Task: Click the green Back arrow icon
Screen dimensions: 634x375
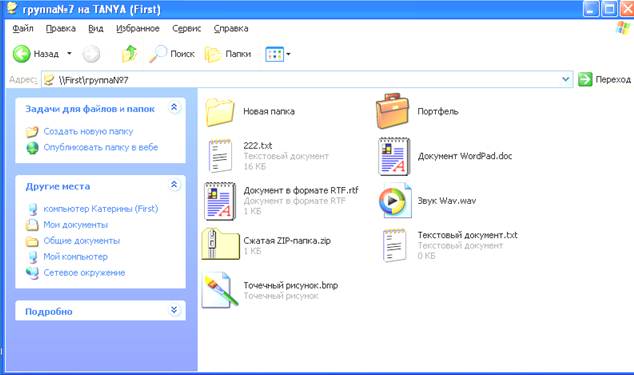Action: (21, 54)
